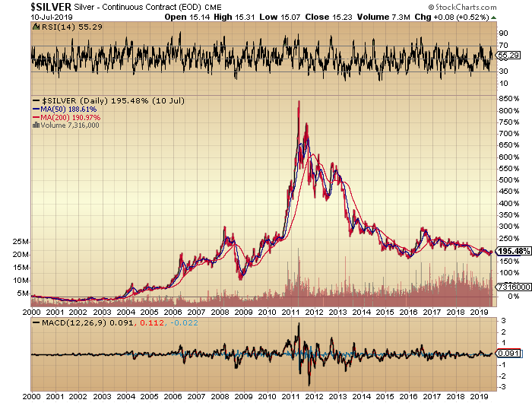The image size is (532, 403).
Task: Click the 25M volume axis label
Action: coord(21,242)
